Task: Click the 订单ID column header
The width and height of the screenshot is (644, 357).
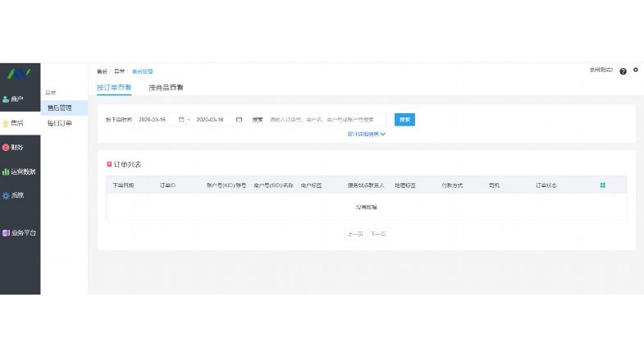Action: point(167,185)
